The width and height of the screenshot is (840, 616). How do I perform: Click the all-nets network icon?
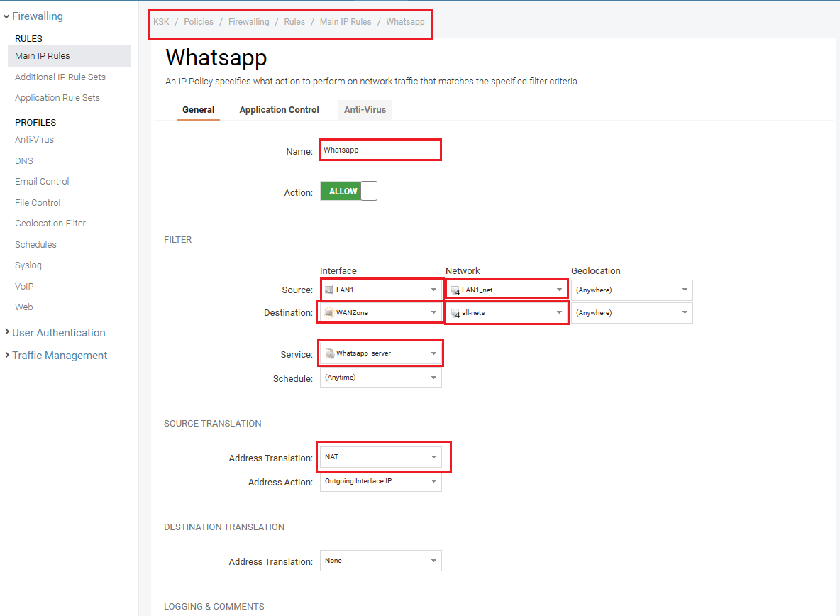click(455, 313)
